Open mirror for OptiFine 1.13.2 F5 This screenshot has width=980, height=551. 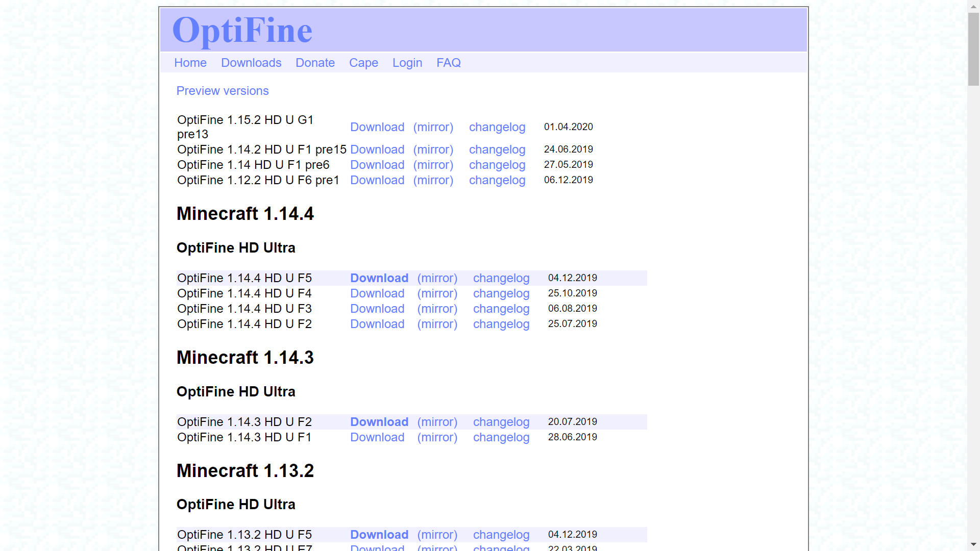(x=437, y=535)
